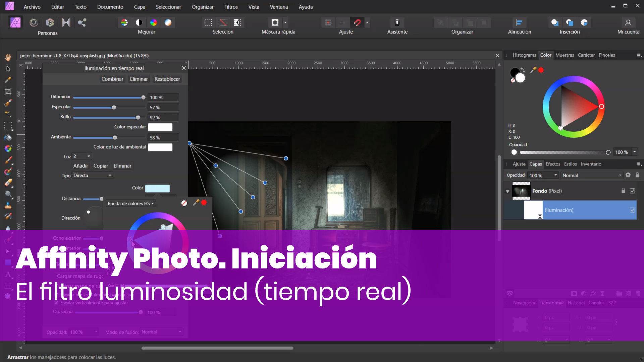
Task: Select the Erase Brush tool
Action: tap(8, 183)
